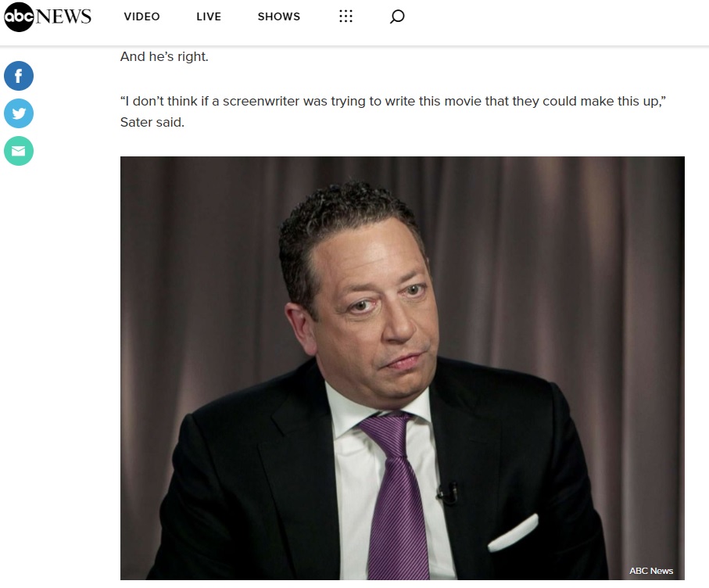
Task: Share article on Facebook
Action: click(19, 76)
